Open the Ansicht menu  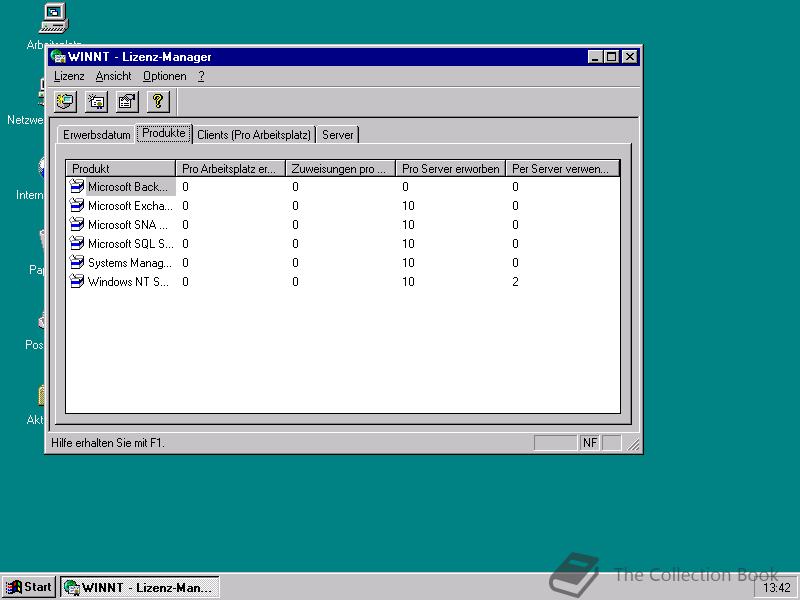[x=113, y=77]
